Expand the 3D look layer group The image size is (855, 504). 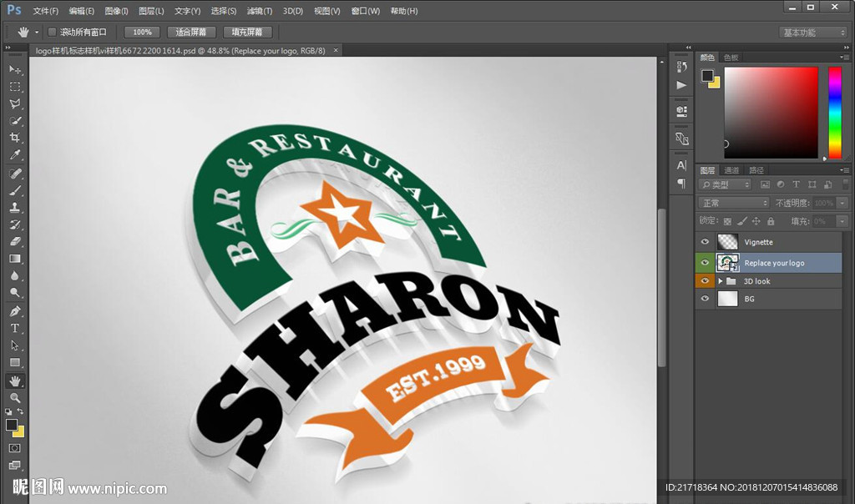720,281
